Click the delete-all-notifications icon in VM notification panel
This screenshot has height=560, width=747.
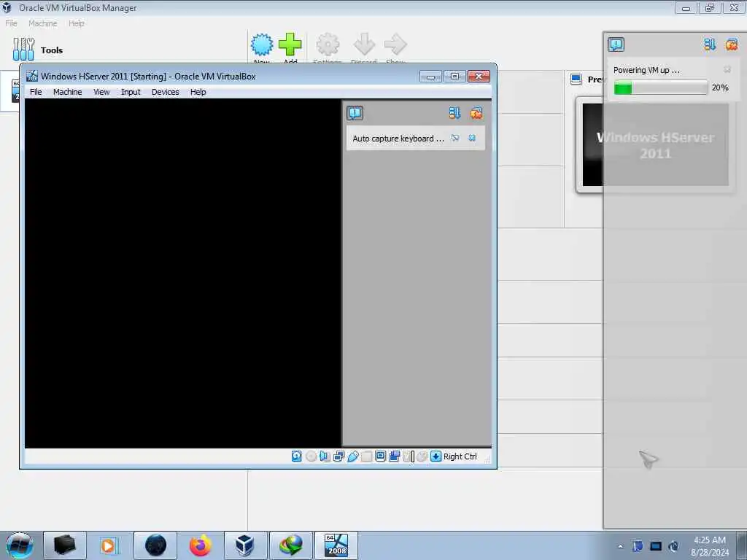476,113
